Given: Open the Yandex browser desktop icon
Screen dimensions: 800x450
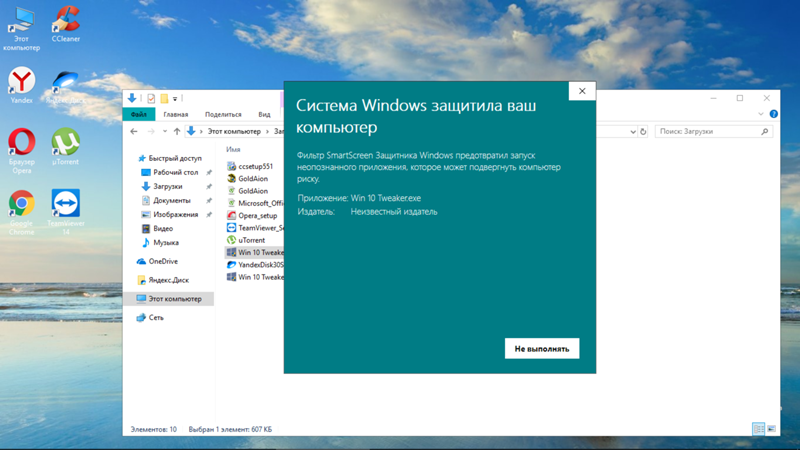Looking at the screenshot, I should click(x=21, y=85).
